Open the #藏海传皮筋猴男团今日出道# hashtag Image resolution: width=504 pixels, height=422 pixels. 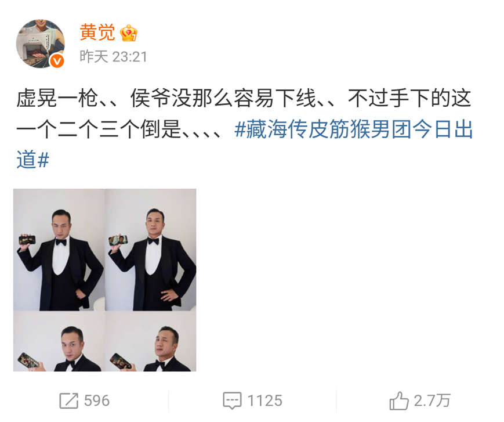tap(354, 129)
